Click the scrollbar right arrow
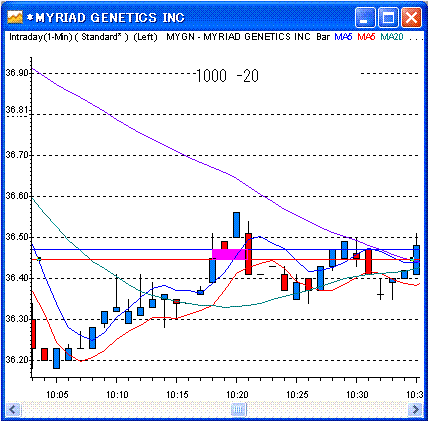The width and height of the screenshot is (428, 421). tap(415, 409)
